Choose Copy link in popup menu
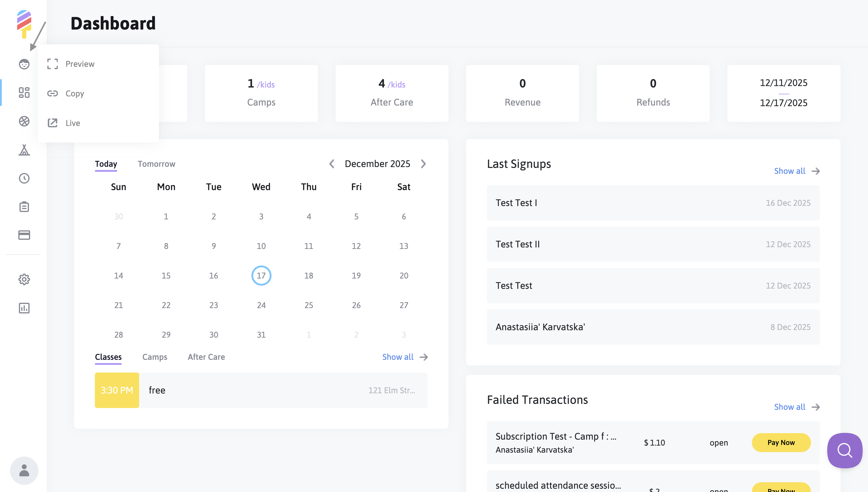Image resolution: width=868 pixels, height=492 pixels. [75, 94]
